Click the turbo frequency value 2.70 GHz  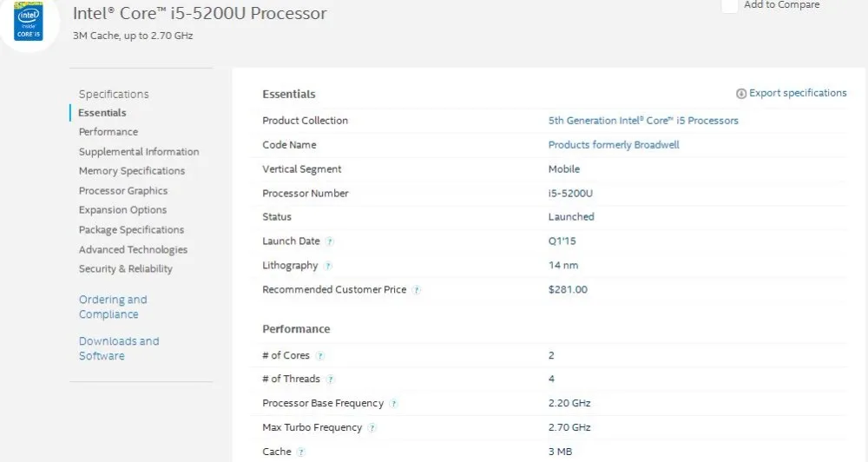[569, 427]
